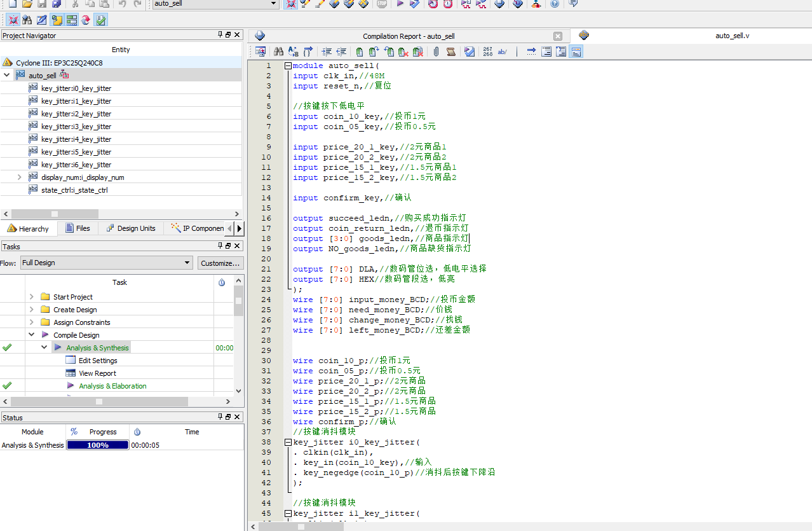Collapse the module auto_sell code block

point(288,66)
